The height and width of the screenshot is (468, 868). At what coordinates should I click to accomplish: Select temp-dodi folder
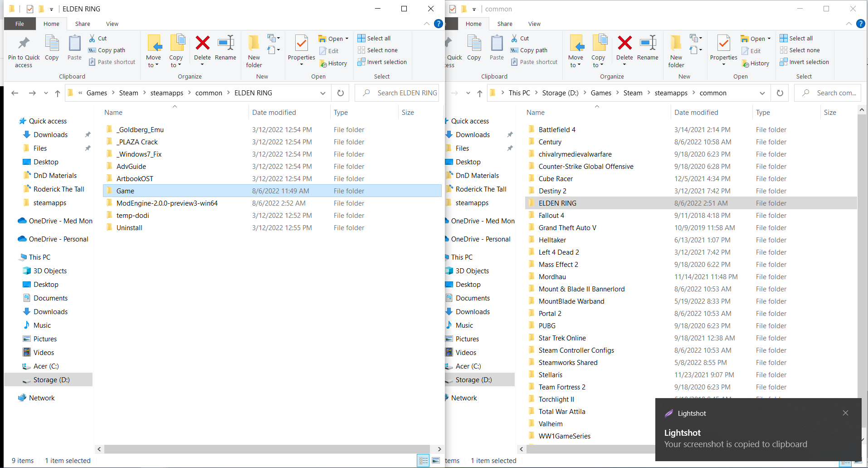pyautogui.click(x=272, y=215)
